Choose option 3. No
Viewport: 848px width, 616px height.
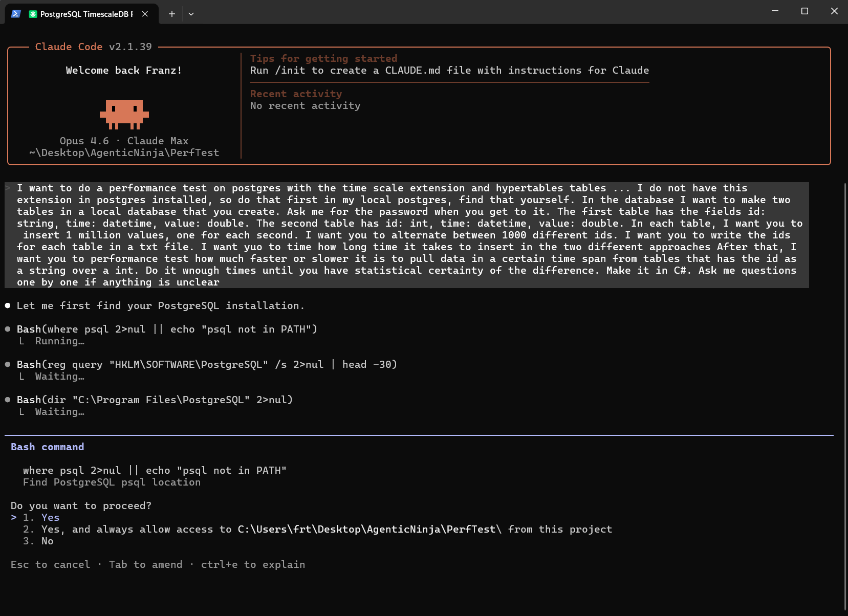pos(38,541)
